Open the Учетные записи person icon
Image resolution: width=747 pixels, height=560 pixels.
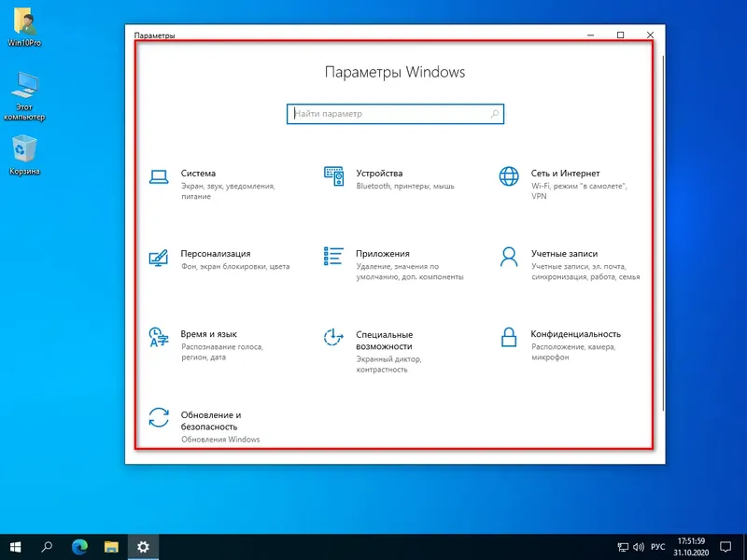point(509,257)
